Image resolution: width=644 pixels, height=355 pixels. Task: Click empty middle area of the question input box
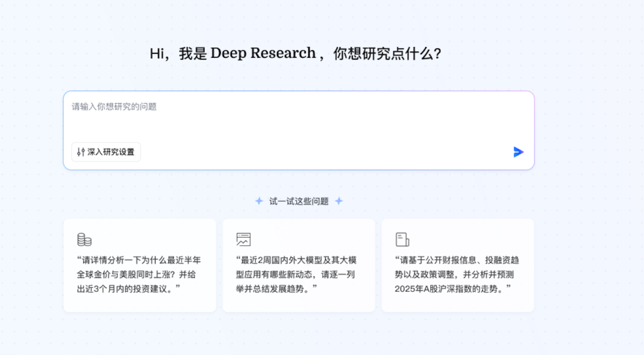point(299,125)
